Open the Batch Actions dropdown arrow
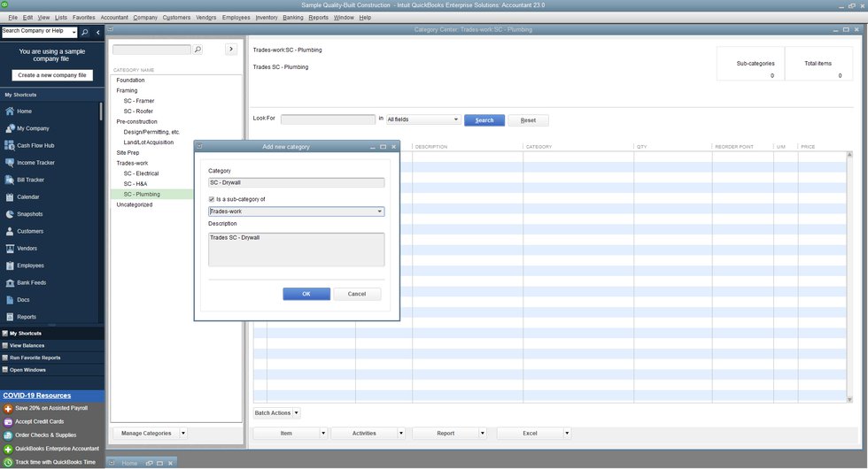 coord(296,412)
